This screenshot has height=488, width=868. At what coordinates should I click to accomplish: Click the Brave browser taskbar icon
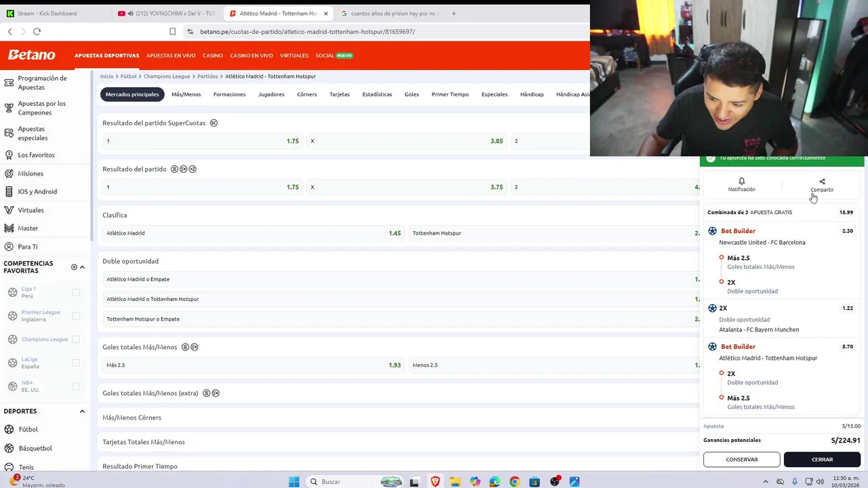point(435,481)
